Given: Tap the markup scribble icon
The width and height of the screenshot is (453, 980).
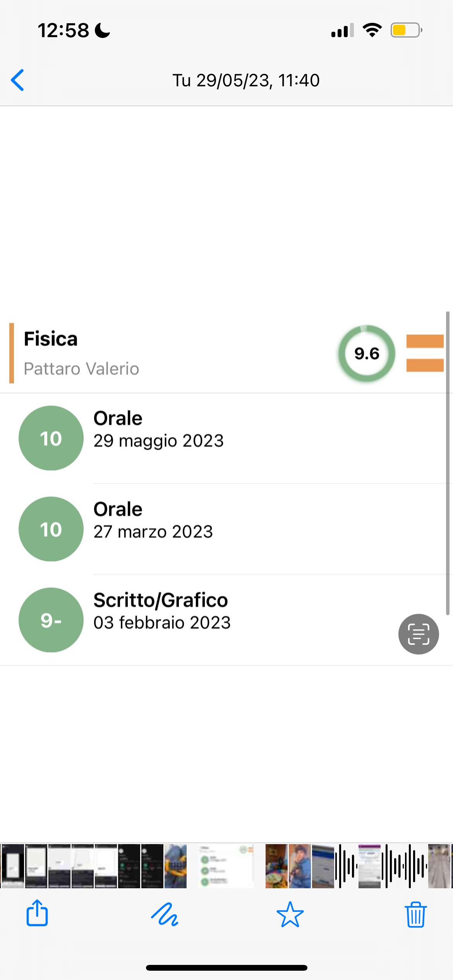Looking at the screenshot, I should pos(165,914).
